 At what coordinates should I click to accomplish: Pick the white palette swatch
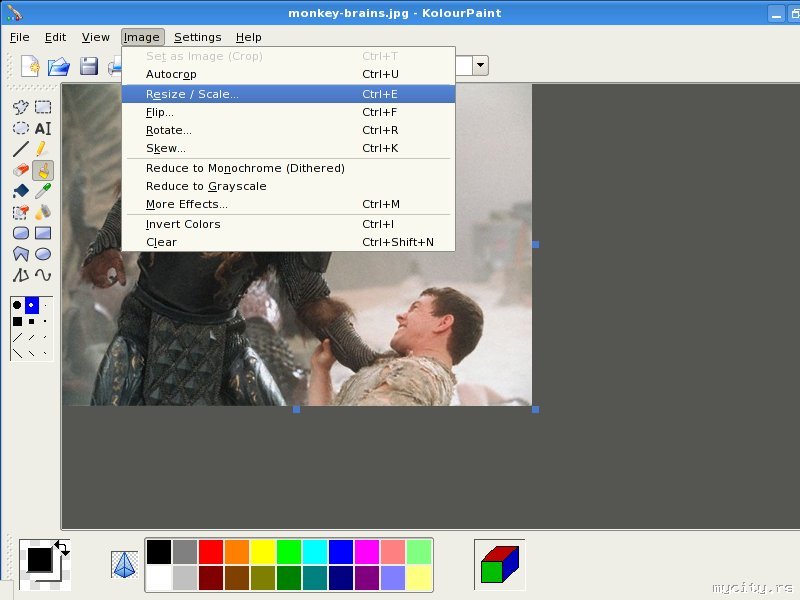159,578
